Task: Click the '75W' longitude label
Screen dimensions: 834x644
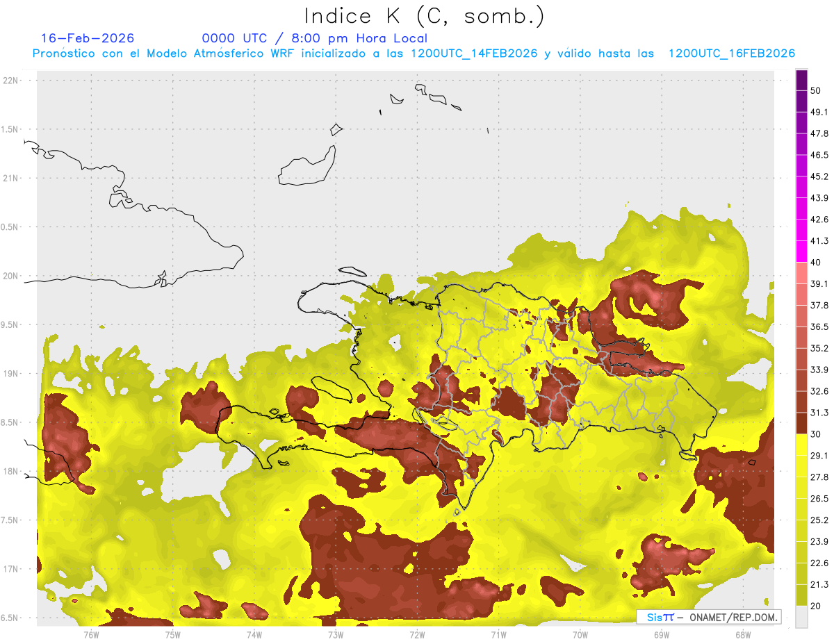Action: (172, 634)
